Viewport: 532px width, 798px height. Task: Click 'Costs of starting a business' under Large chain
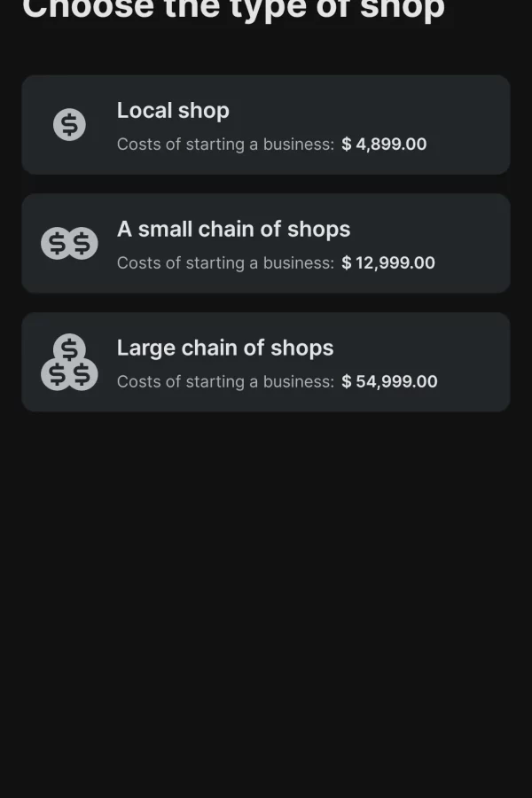(225, 381)
